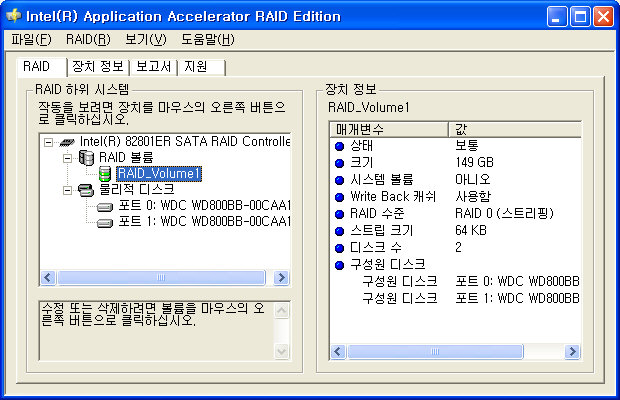Select the 디스크 수 parameter row
This screenshot has width=620, height=400.
coord(456,248)
